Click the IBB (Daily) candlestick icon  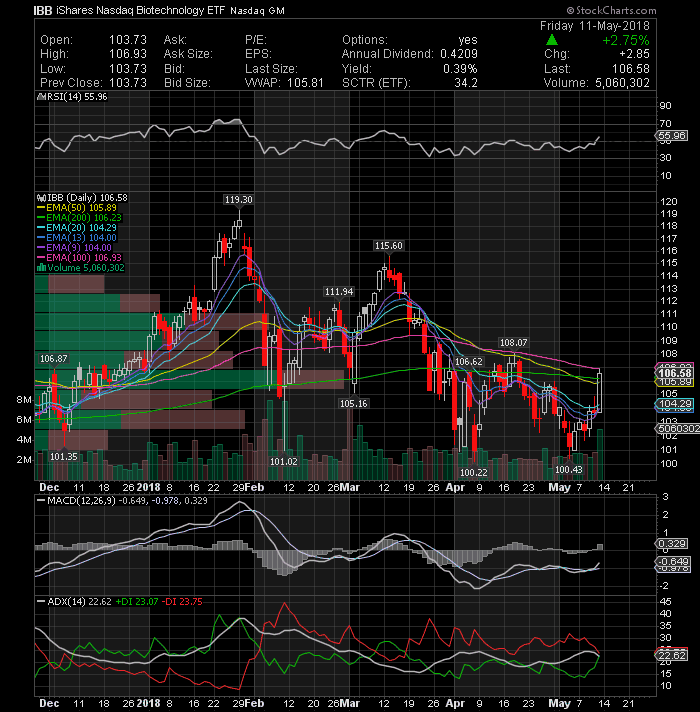click(41, 198)
